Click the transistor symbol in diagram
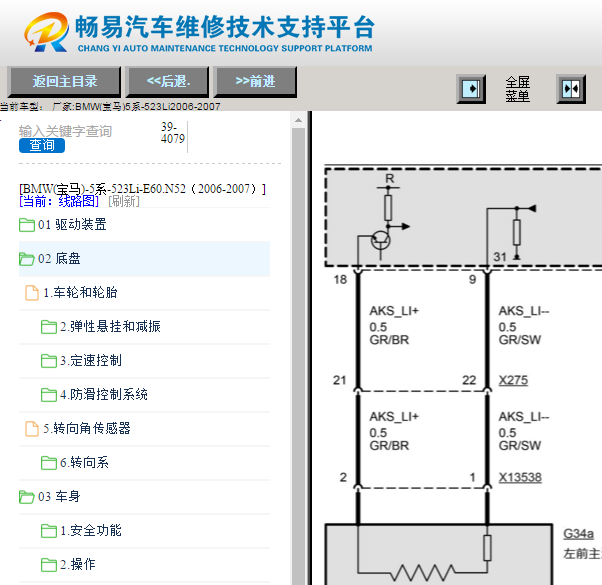This screenshot has height=585, width=602. [380, 241]
